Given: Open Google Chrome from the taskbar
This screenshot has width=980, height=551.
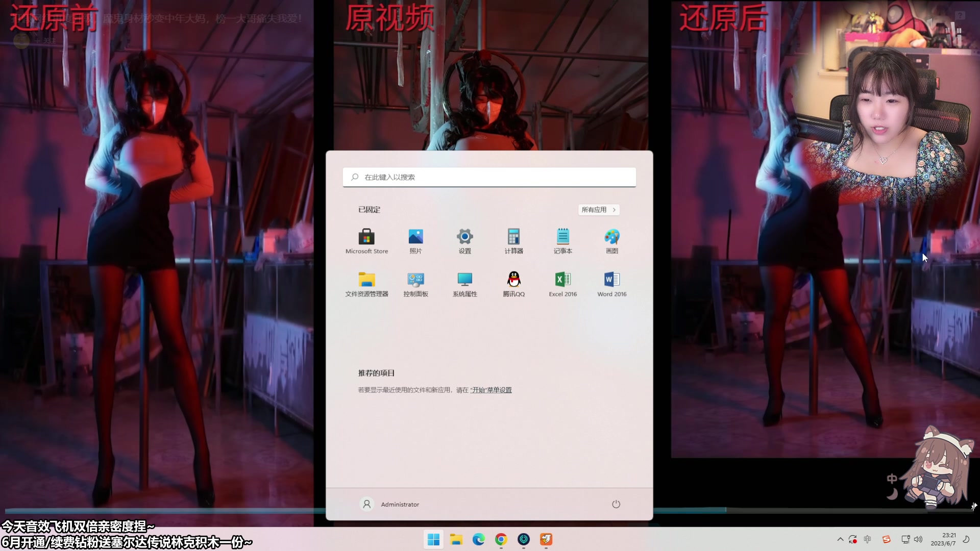Looking at the screenshot, I should pos(501,539).
